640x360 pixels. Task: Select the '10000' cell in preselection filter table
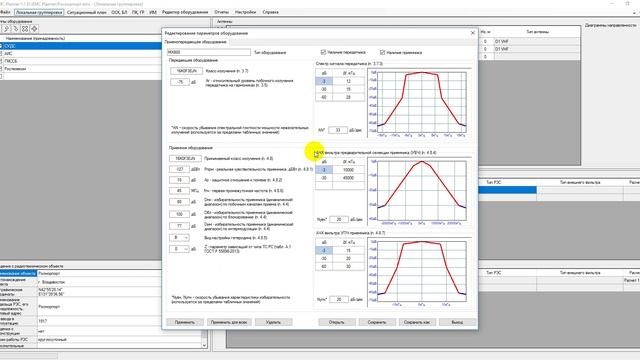348,170
